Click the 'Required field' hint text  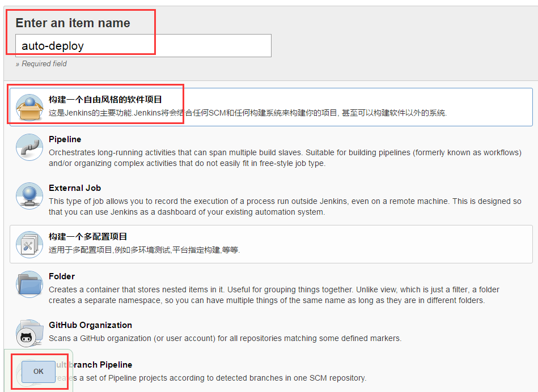click(x=41, y=64)
